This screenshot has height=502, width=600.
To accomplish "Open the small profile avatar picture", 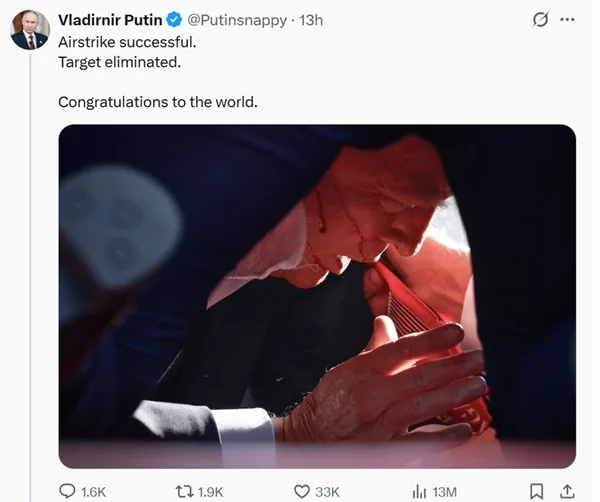I will click(x=30, y=30).
